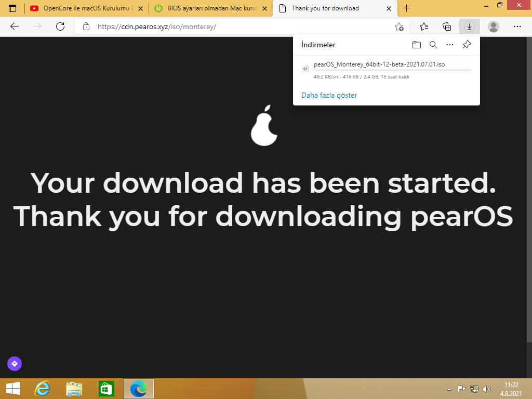Screen dimensions: 532x399
Task: Open a new tab with plus button
Action: coord(406,8)
